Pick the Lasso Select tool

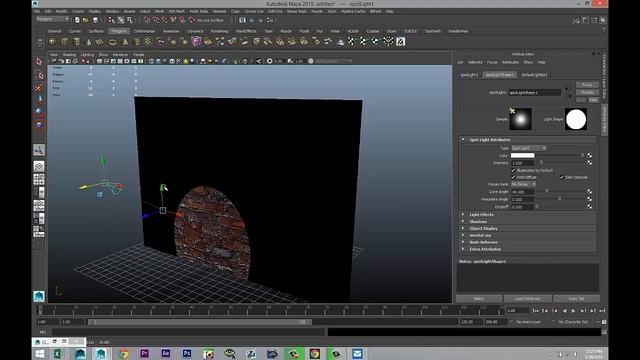point(39,75)
